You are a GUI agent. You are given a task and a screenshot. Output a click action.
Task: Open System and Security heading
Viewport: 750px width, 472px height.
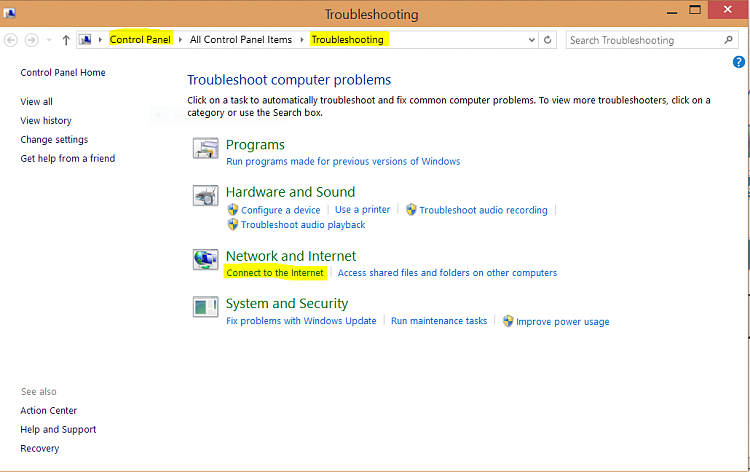pyautogui.click(x=287, y=304)
